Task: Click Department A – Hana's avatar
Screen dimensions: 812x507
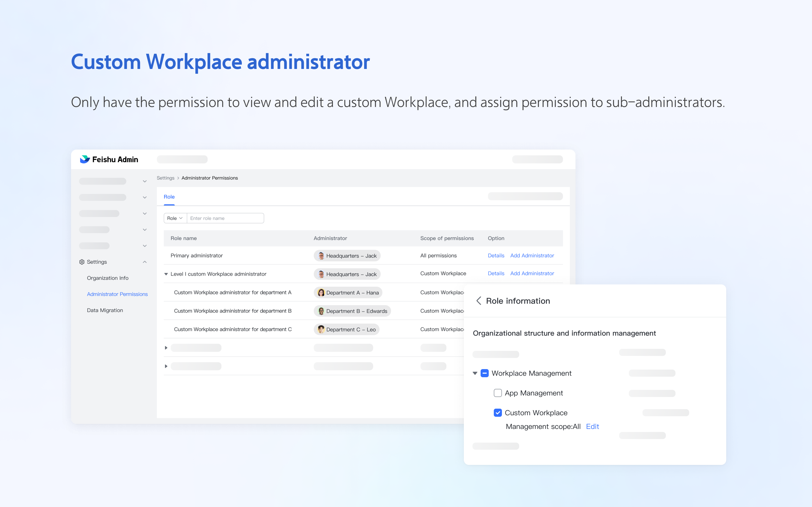Action: [321, 292]
